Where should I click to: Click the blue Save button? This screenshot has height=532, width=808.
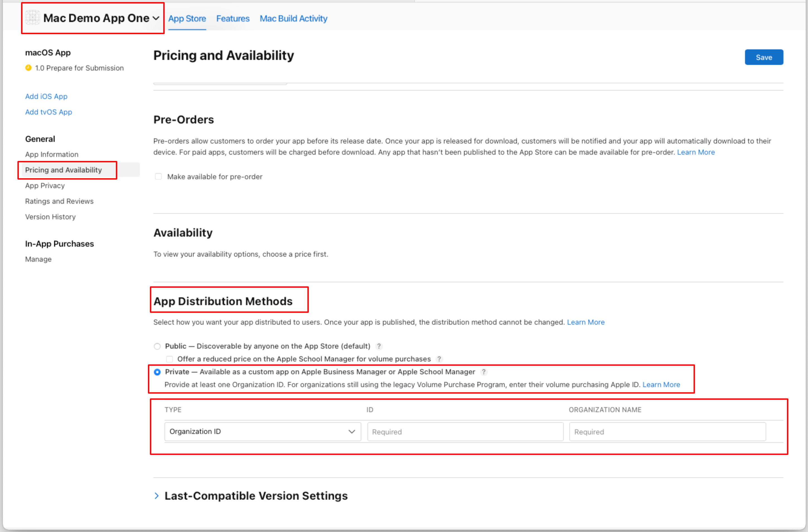coord(764,57)
